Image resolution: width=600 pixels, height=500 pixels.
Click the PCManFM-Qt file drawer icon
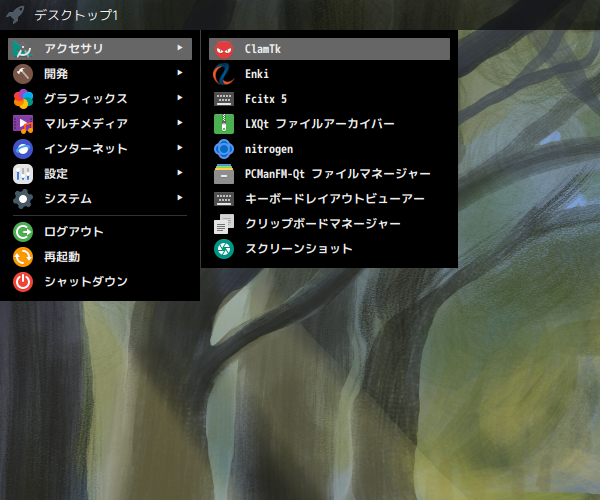(224, 174)
